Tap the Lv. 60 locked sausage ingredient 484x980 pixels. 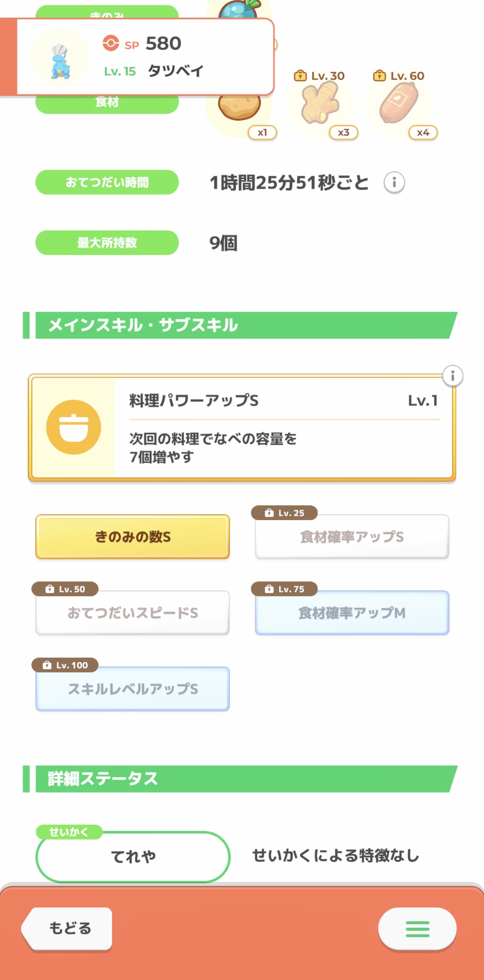(399, 104)
